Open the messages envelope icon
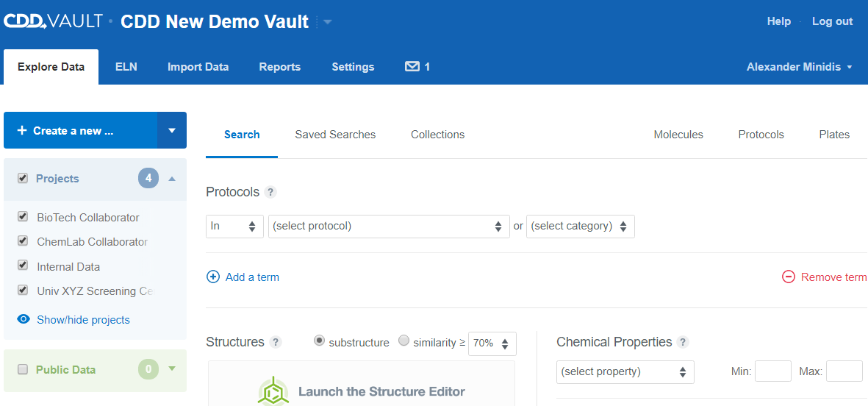The image size is (868, 406). coord(412,67)
